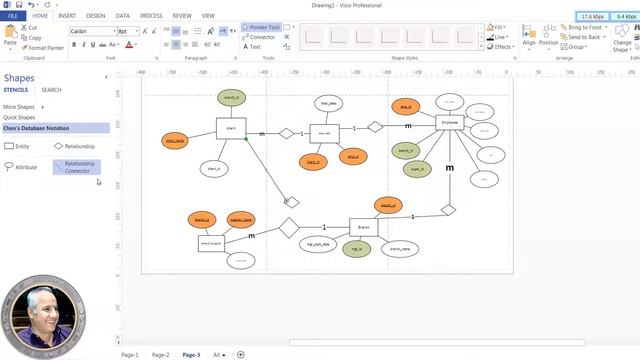Open the 8pt font size dropdown

point(137,31)
